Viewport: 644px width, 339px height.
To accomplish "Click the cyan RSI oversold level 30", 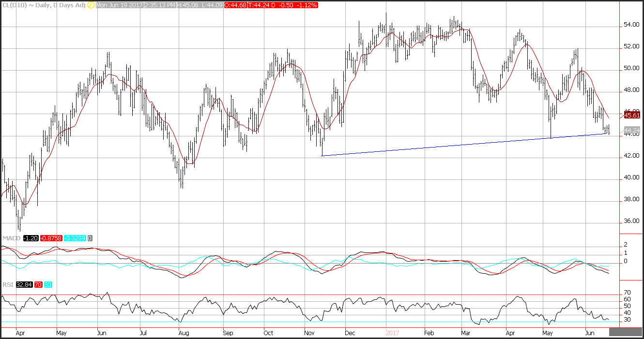I will click(48, 285).
